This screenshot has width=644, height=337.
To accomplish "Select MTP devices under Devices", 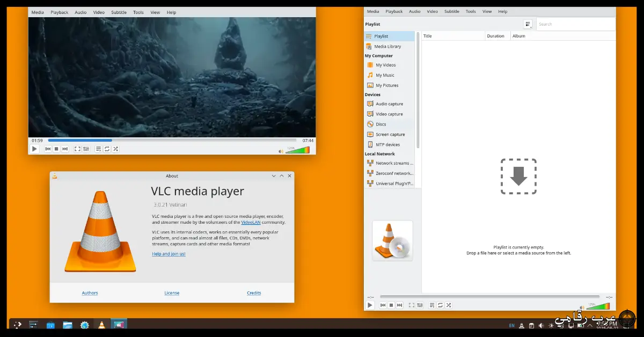I will click(x=388, y=144).
